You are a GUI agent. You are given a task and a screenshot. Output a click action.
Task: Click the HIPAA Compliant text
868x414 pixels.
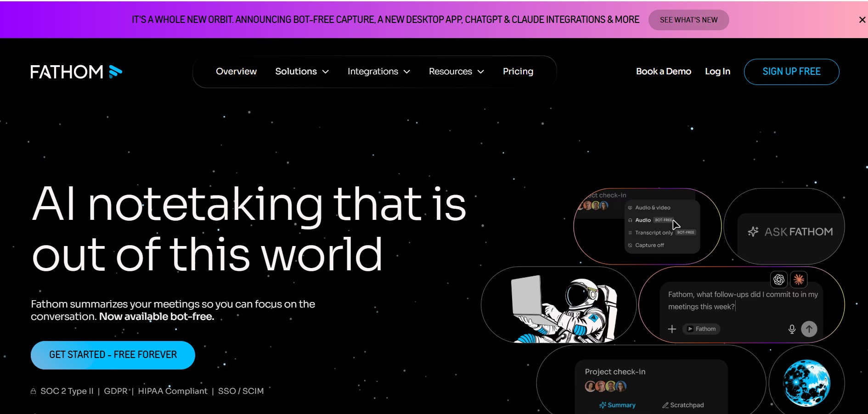pos(173,391)
